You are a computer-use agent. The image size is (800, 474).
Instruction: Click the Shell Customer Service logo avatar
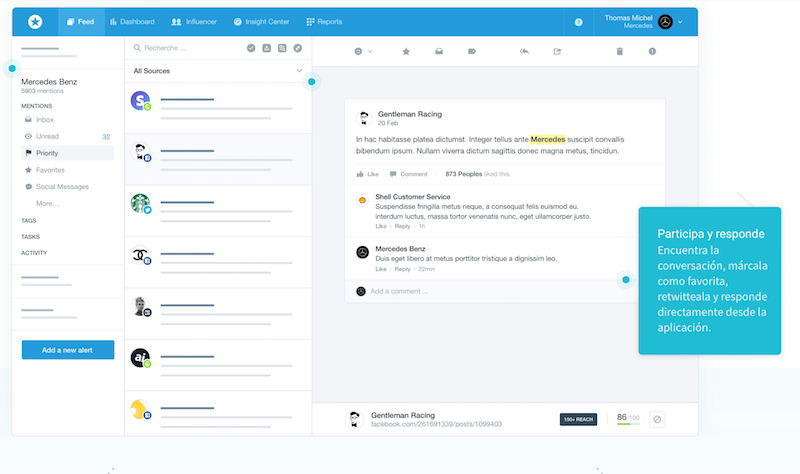click(x=362, y=200)
